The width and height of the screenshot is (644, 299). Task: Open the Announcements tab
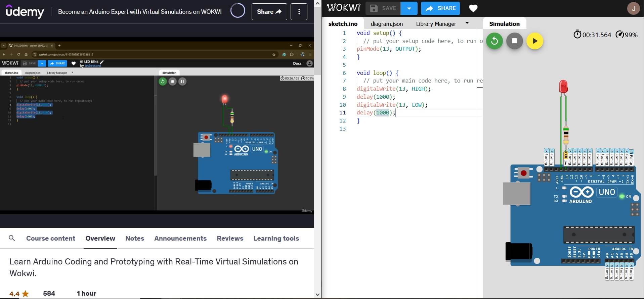(180, 238)
